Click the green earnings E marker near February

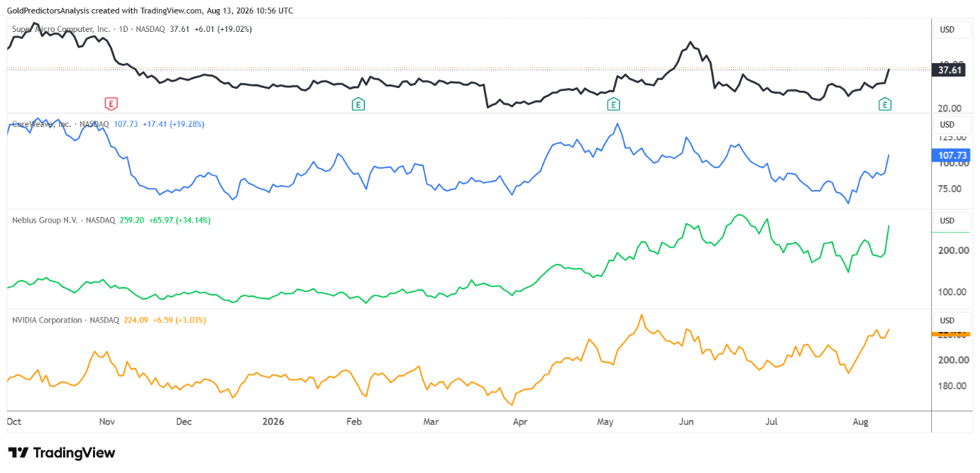358,104
